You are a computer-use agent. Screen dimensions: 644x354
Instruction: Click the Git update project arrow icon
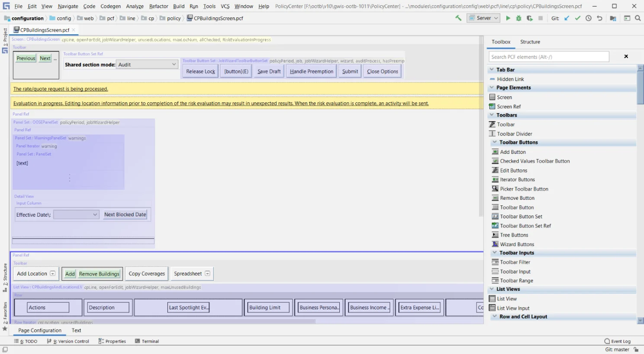tap(567, 18)
